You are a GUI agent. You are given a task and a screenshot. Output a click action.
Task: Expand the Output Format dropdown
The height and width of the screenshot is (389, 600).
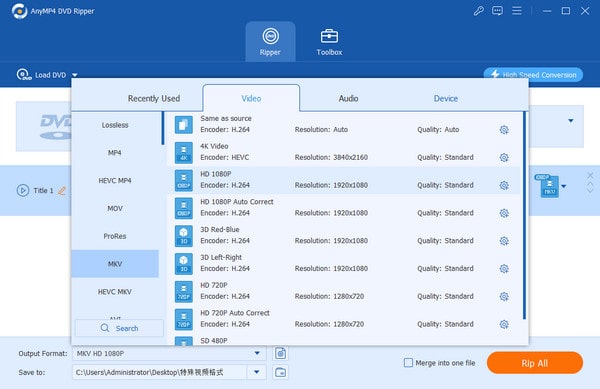pos(257,353)
